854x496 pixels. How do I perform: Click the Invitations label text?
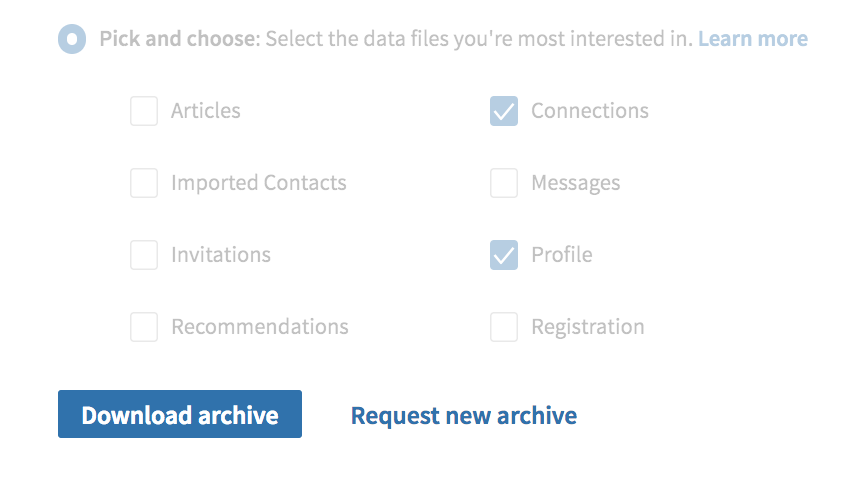[221, 255]
